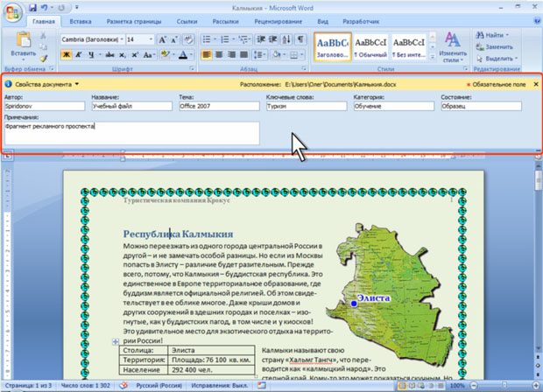Apply the text highlight color marker
Image resolution: width=543 pixels, height=392 pixels.
coord(166,55)
